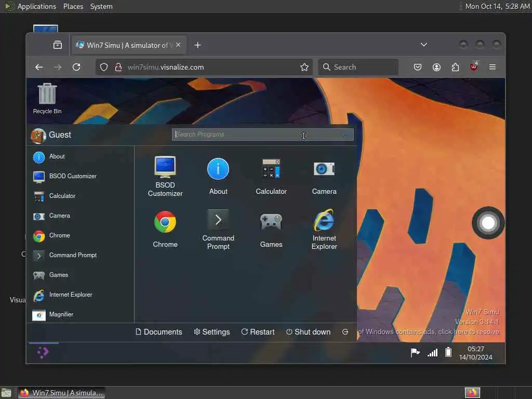The image size is (532, 399).
Task: Click the Start button in simulator taskbar
Action: (x=43, y=353)
